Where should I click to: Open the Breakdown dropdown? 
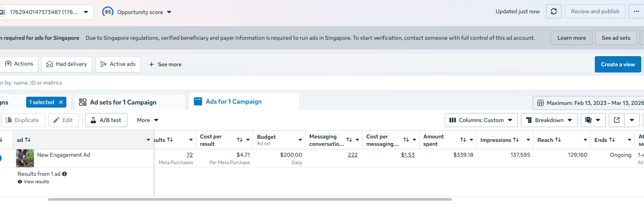[549, 120]
